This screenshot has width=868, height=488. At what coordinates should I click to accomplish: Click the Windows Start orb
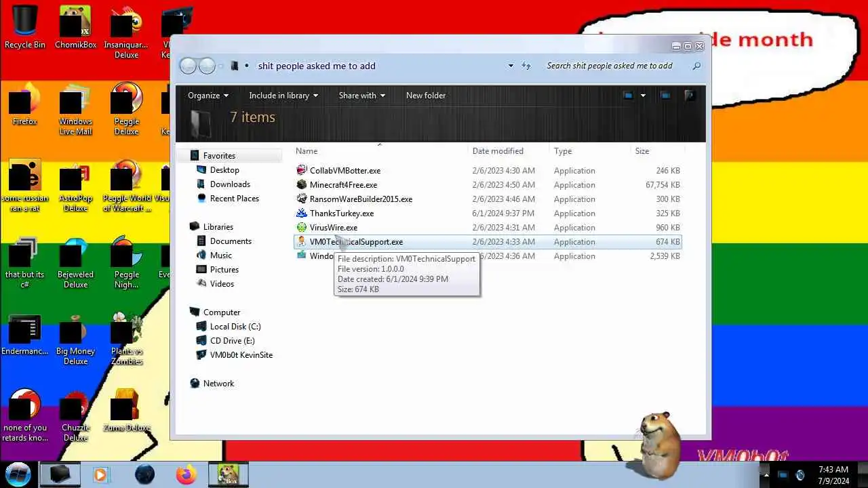click(18, 474)
